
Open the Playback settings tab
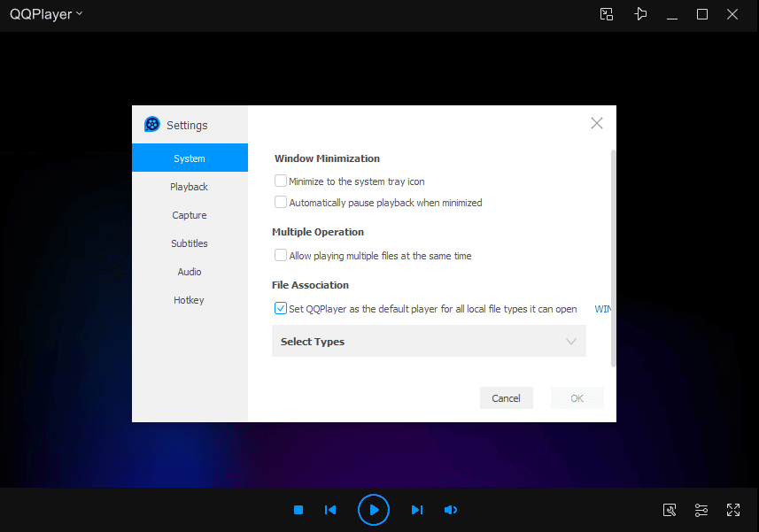click(190, 187)
